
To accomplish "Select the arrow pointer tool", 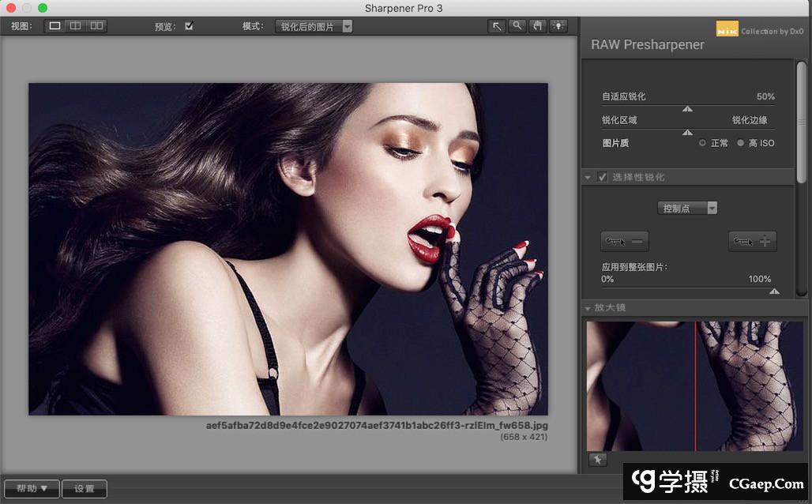I will click(497, 26).
